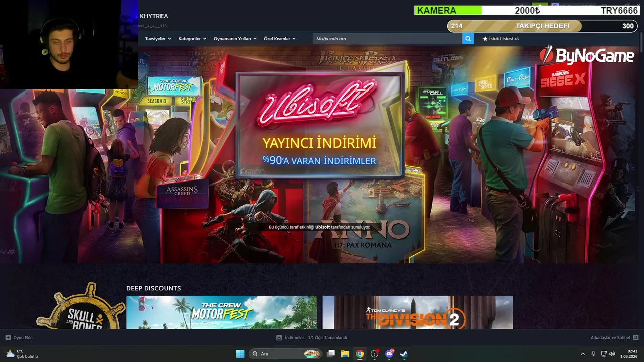Open File Explorer from taskbar

click(345, 354)
